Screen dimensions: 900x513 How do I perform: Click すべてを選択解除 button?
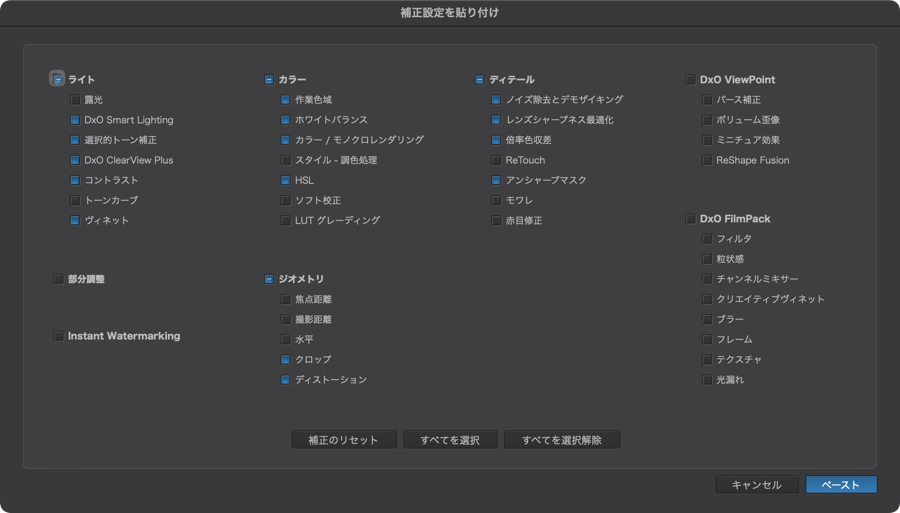(x=562, y=440)
